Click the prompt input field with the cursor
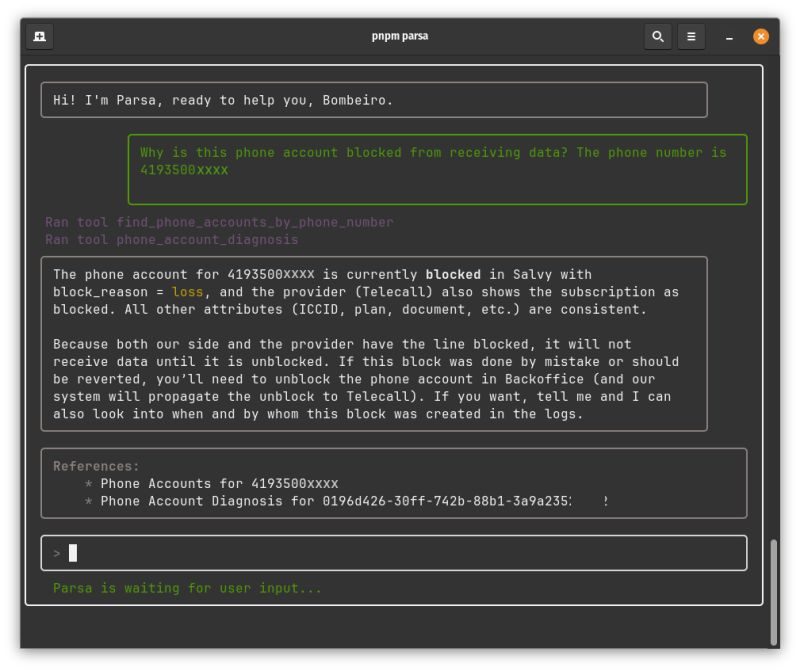The image size is (800, 671). click(394, 553)
